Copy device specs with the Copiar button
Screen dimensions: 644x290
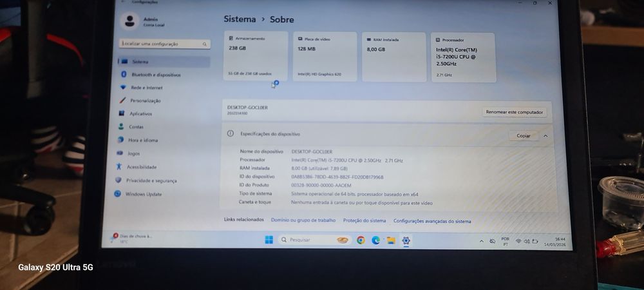pyautogui.click(x=523, y=135)
